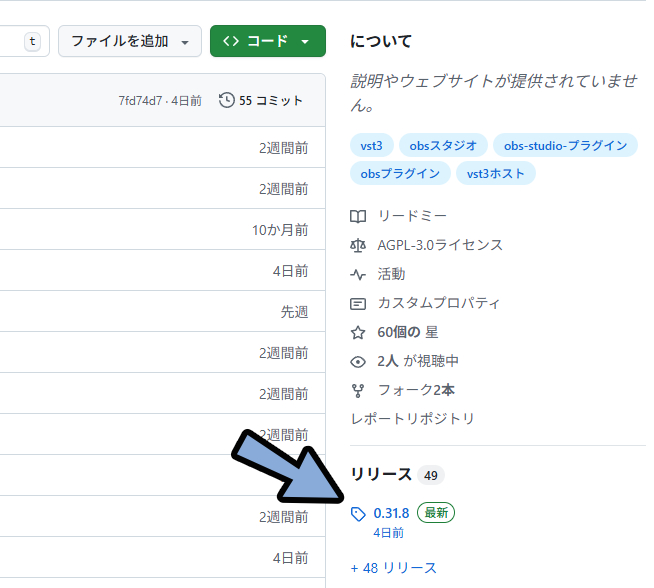This screenshot has width=654, height=588.
Task: Click the eye icon for watchers
Action: pyautogui.click(x=359, y=361)
